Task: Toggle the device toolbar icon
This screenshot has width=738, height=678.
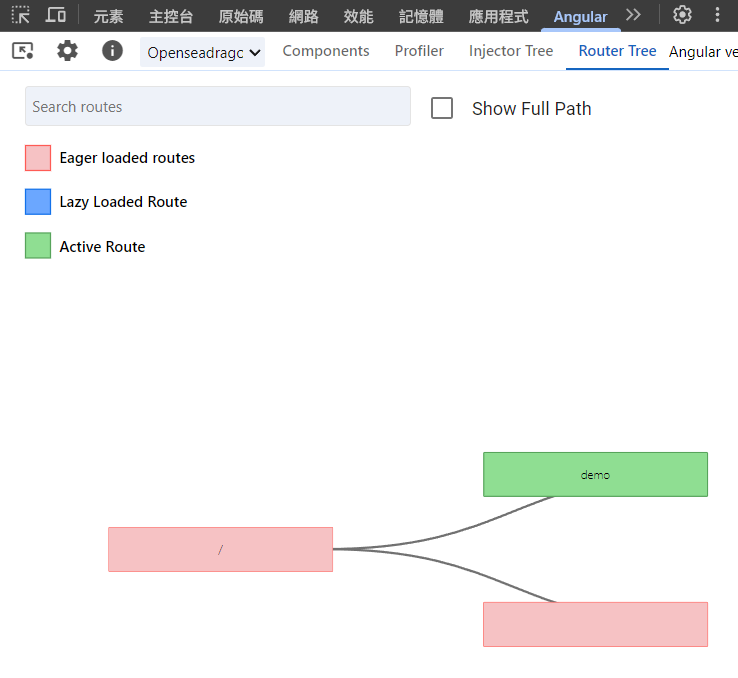Action: [56, 15]
